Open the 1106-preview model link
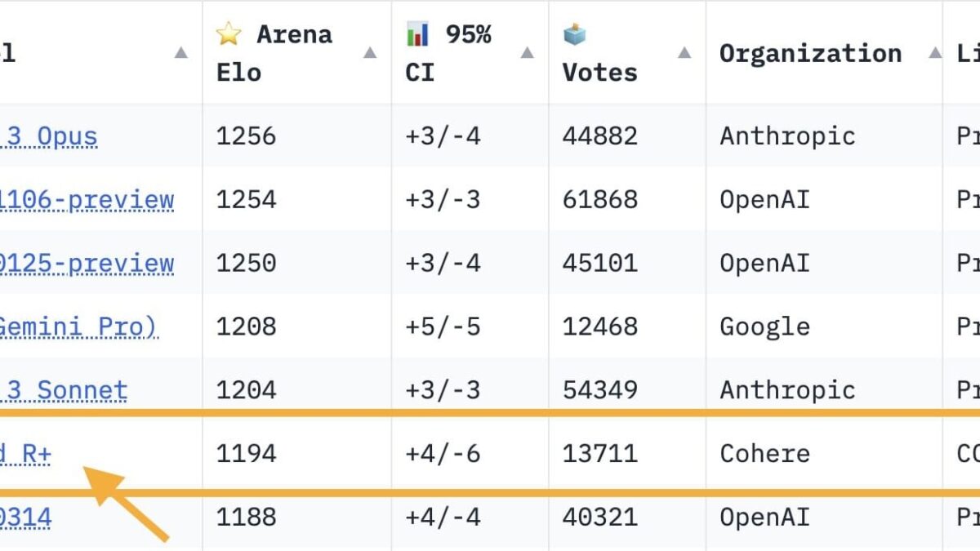Viewport: 980px width, 551px height. point(87,200)
